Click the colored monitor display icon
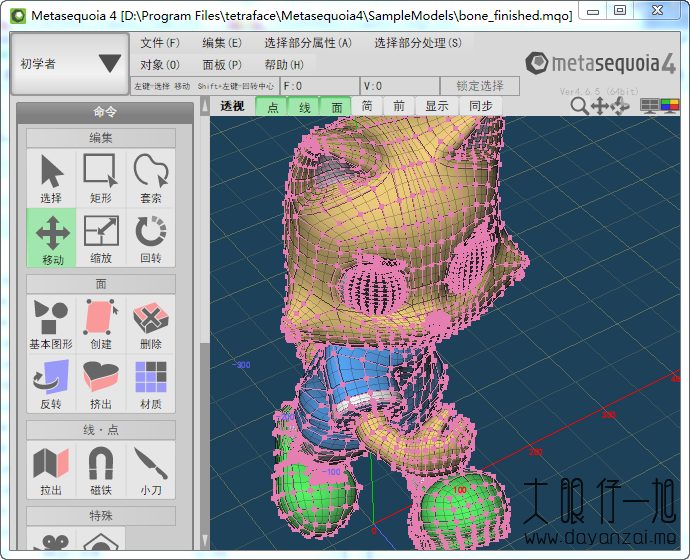The height and width of the screenshot is (560, 690). [x=669, y=106]
